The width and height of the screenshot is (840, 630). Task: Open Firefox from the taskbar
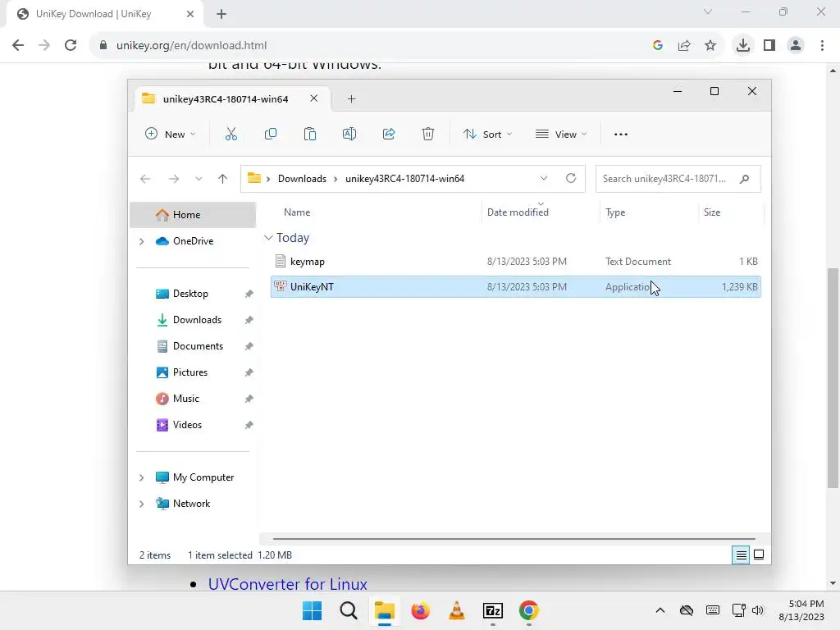coord(421,610)
